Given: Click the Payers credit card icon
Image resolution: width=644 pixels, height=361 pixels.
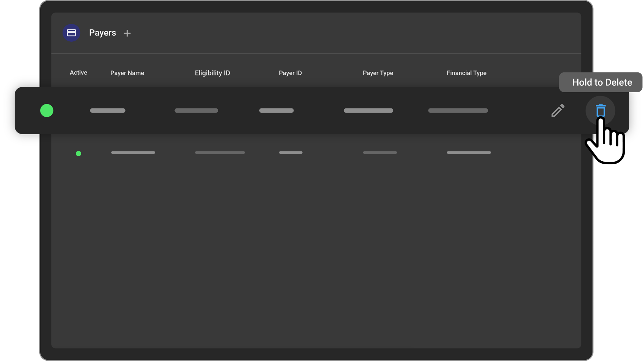Looking at the screenshot, I should point(71,33).
